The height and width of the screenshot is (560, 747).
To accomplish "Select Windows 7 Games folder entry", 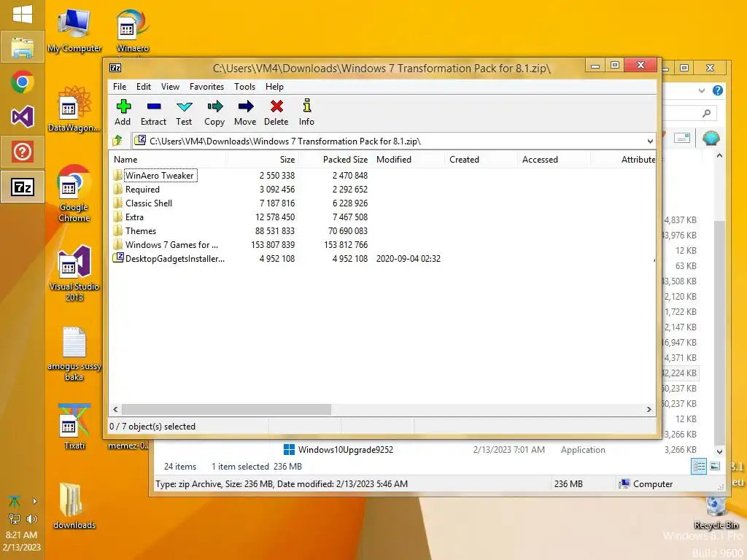I will pyautogui.click(x=171, y=244).
